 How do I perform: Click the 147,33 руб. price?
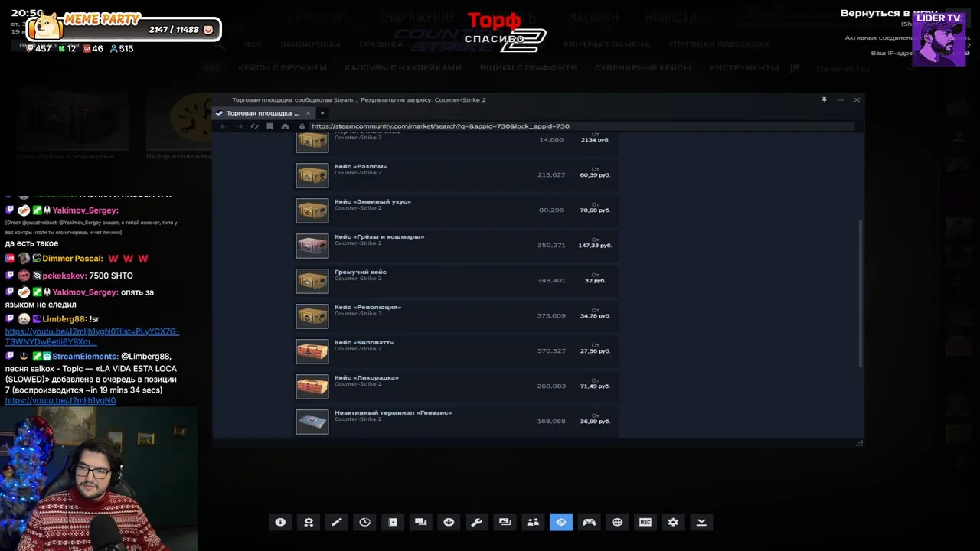(595, 246)
